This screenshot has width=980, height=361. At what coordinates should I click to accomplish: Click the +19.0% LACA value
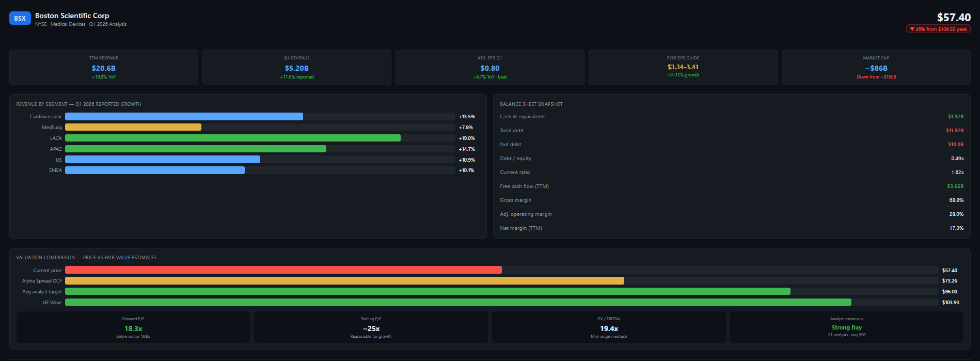point(467,138)
